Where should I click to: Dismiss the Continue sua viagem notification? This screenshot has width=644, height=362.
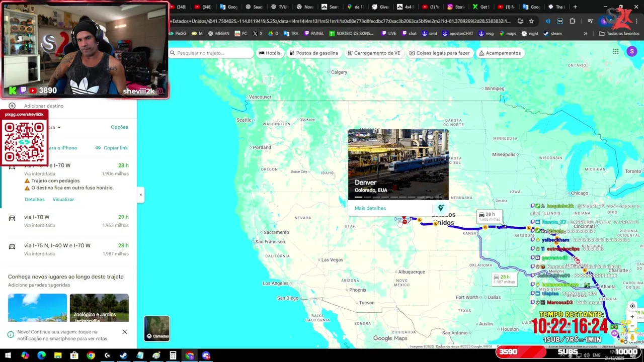pos(125,332)
